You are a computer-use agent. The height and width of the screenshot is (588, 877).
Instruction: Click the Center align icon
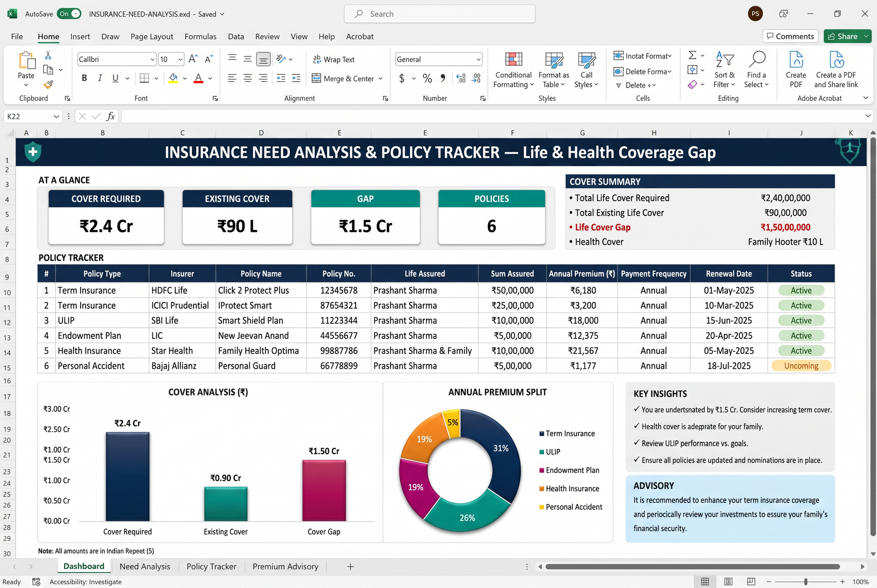(x=248, y=78)
